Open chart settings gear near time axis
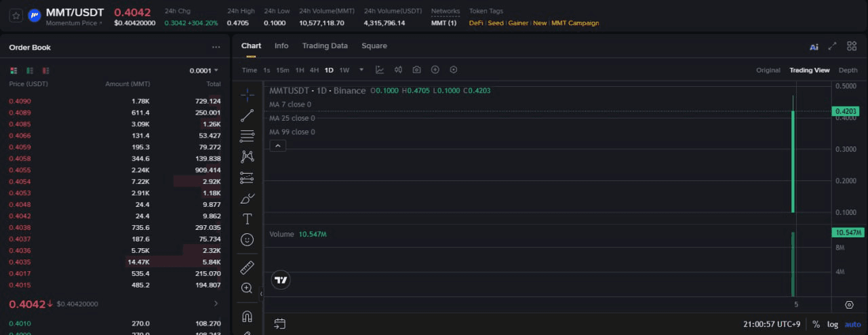868x335 pixels. tap(849, 305)
